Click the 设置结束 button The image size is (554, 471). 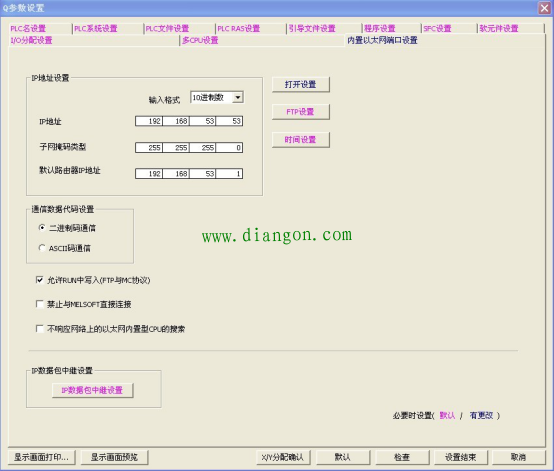[461, 457]
